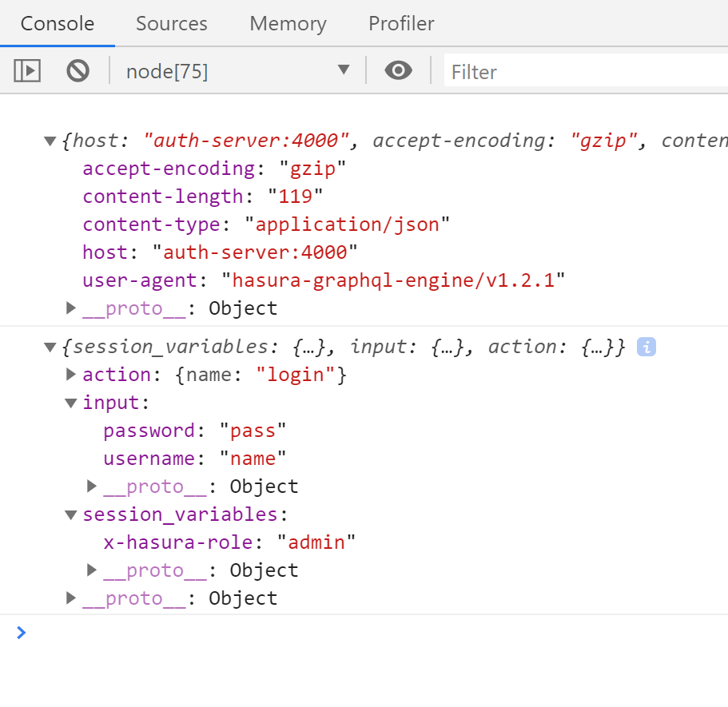Expand __proto__ under session_variables
This screenshot has height=707, width=728.
[x=91, y=570]
